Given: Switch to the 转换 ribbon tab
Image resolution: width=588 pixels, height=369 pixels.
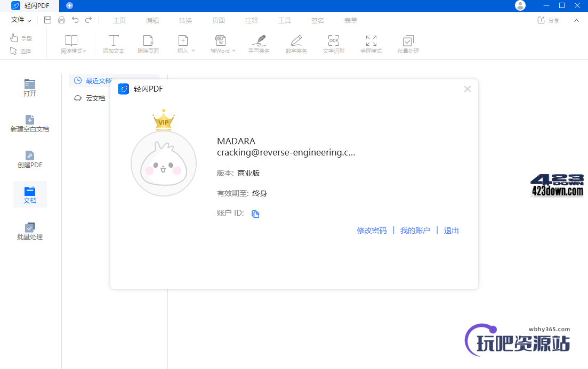Looking at the screenshot, I should (186, 21).
